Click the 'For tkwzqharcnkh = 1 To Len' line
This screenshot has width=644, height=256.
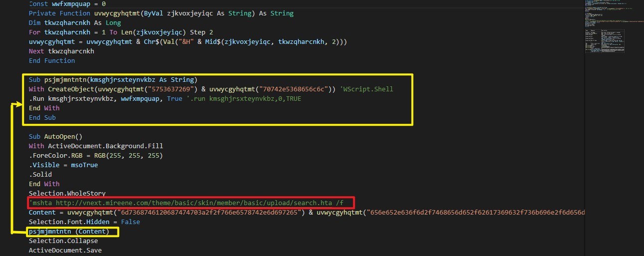click(x=121, y=32)
